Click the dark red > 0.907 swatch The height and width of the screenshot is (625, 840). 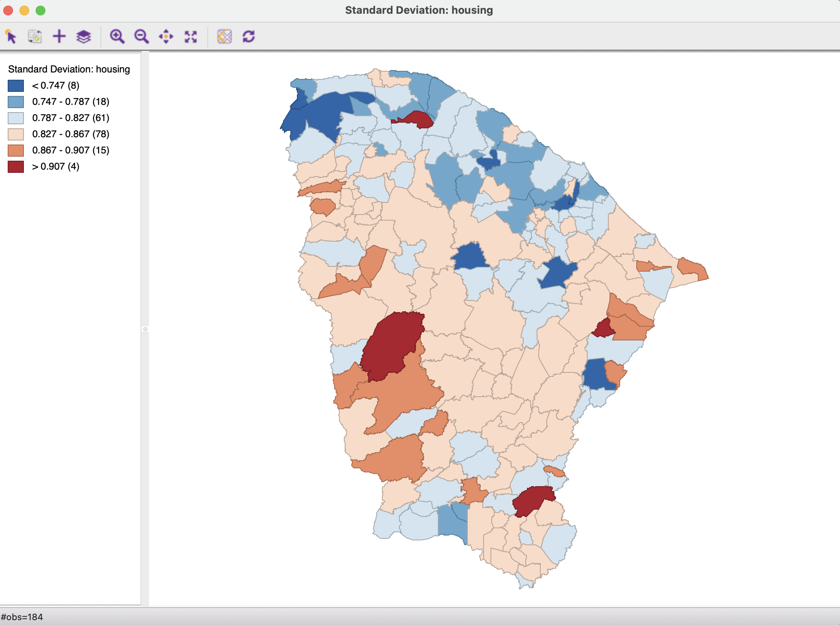tap(16, 166)
